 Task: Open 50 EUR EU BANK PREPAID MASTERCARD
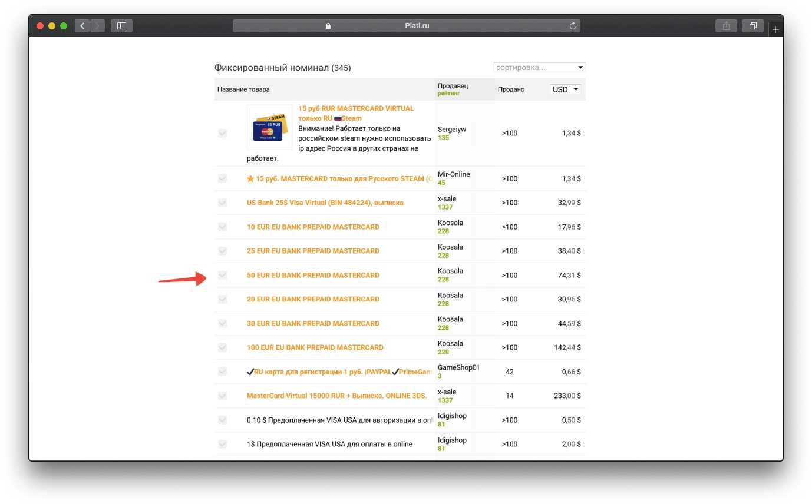313,275
